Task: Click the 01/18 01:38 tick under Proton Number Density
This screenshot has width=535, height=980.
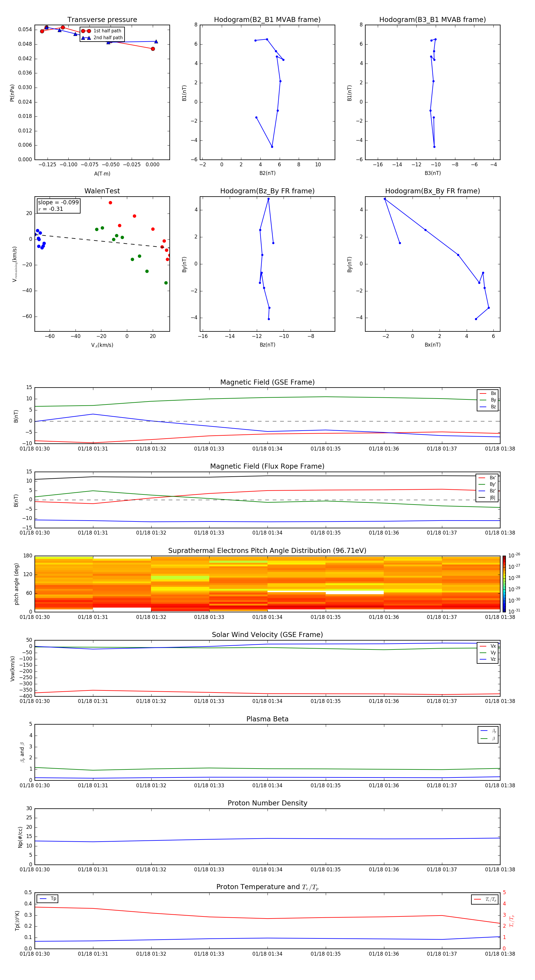Action: [x=500, y=869]
